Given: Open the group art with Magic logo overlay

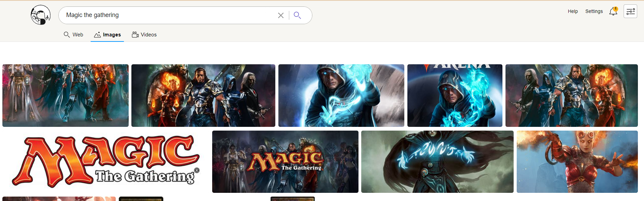Looking at the screenshot, I should pyautogui.click(x=285, y=162).
